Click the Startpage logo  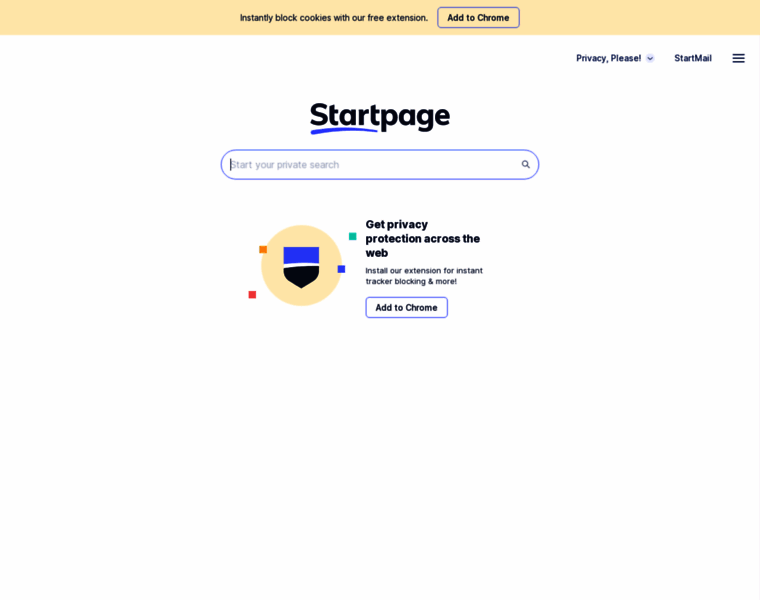(x=380, y=117)
